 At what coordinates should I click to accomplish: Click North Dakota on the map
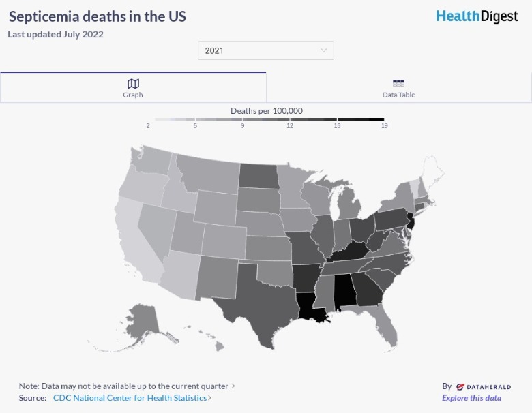tap(260, 176)
